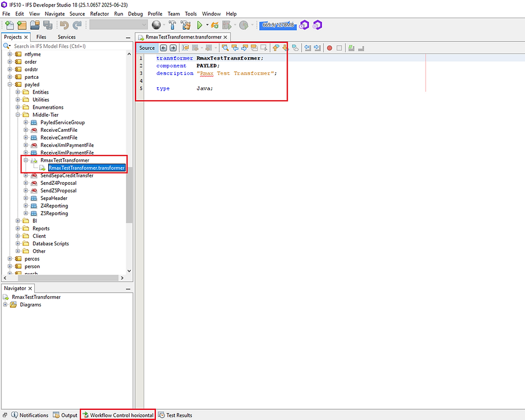
Task: Open the Notifications panel button
Action: (x=30, y=415)
